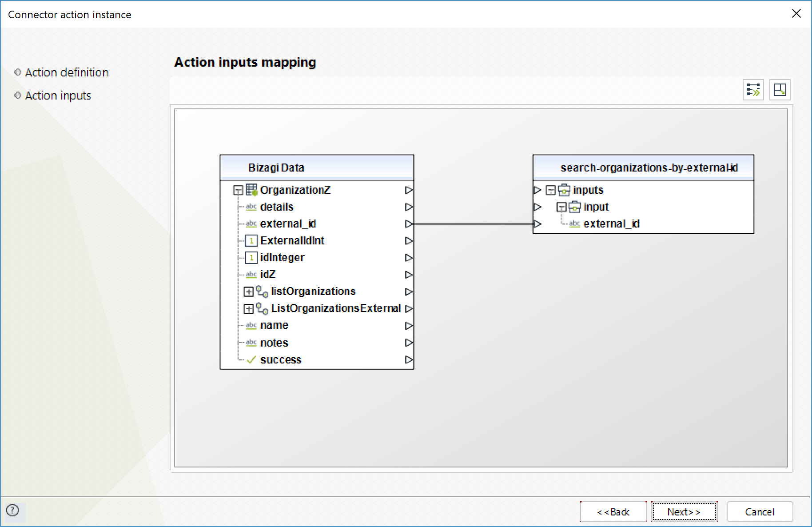
Task: Click the integer icon of idInteger
Action: tap(251, 258)
